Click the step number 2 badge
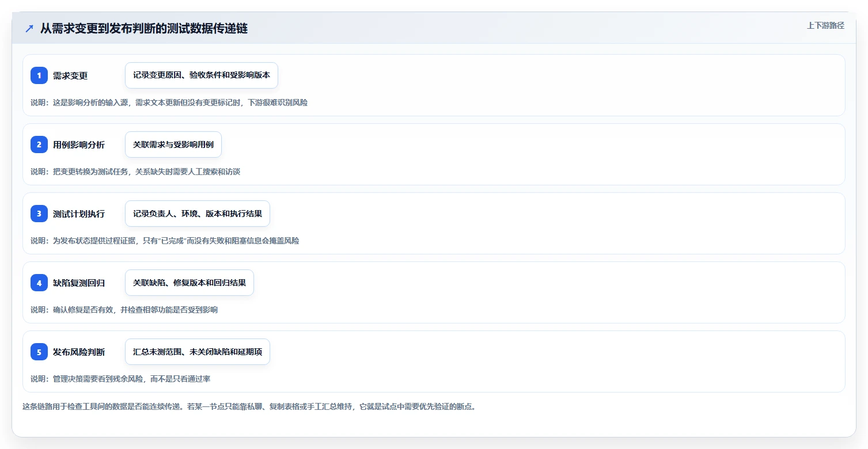Image resolution: width=868 pixels, height=449 pixels. click(39, 144)
